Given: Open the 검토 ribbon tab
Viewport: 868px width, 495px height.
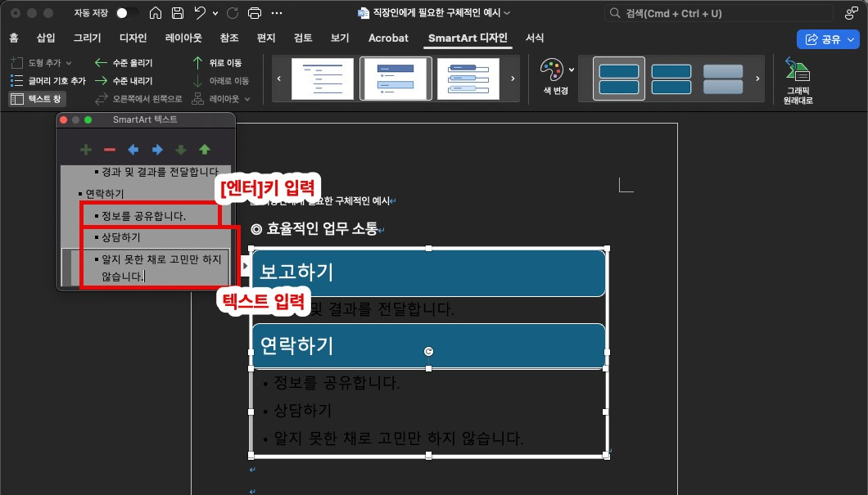Looking at the screenshot, I should (x=303, y=38).
